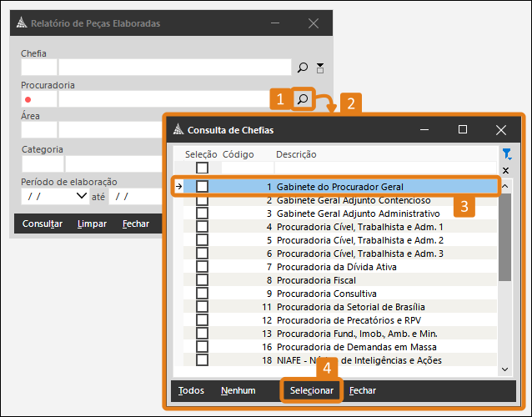Click the Procuradoria search magnifier icon

click(304, 99)
